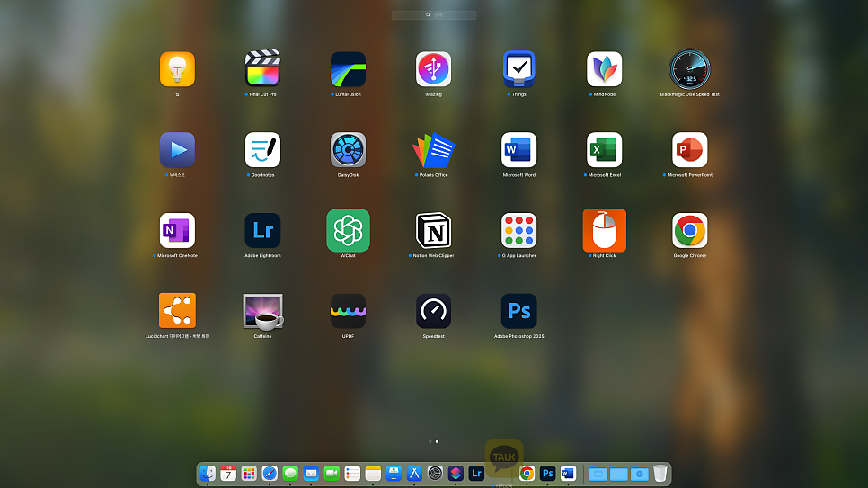Open Finder in the Dock

coord(208,473)
